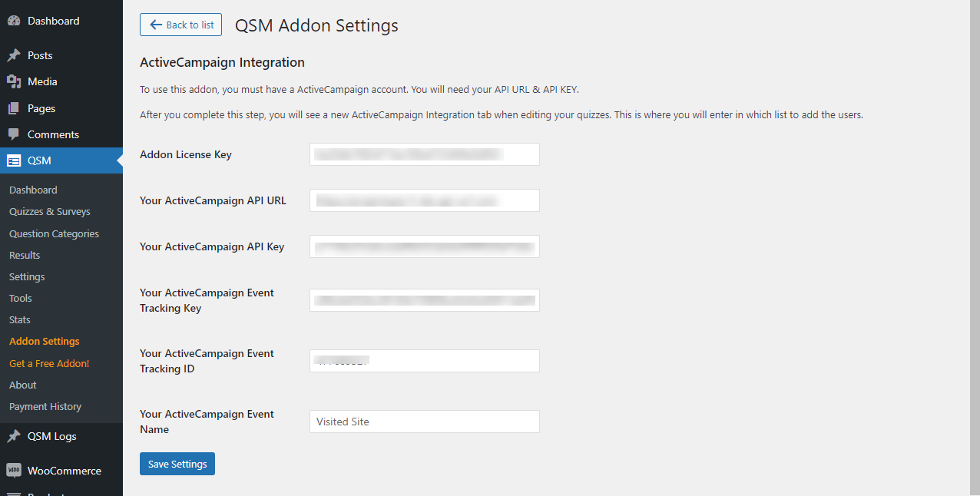Click the Posts pushpin icon
The image size is (980, 496).
(14, 55)
